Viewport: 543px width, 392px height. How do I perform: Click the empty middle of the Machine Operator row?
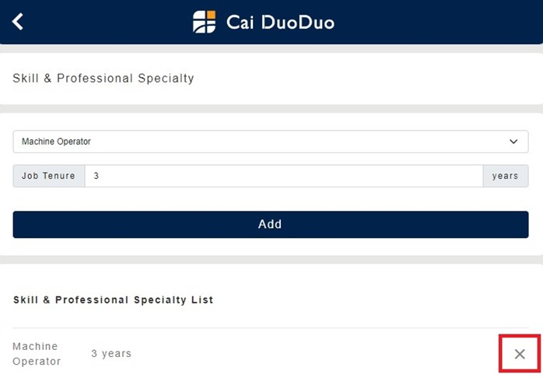(x=311, y=354)
